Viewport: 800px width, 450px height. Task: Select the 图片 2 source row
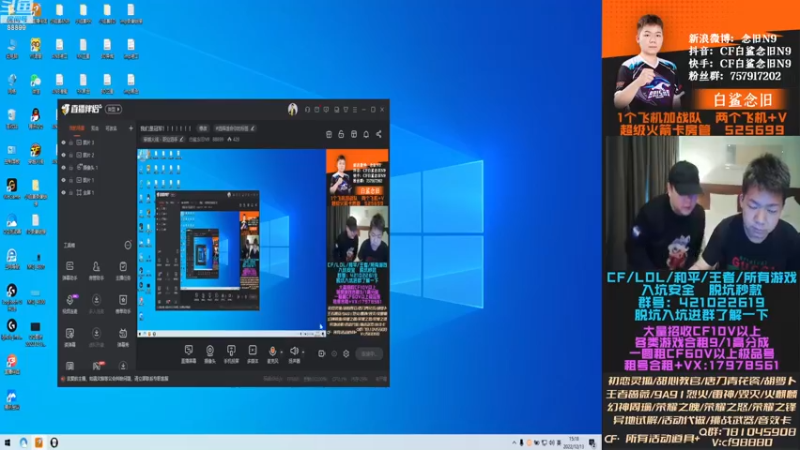(96, 155)
